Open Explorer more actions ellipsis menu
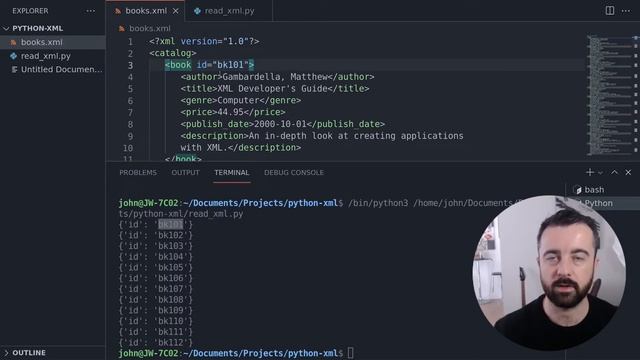Image resolution: width=640 pixels, height=360 pixels. 90,11
